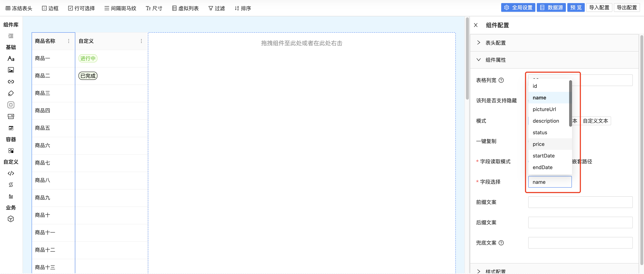Click the 前缀文案 input field
This screenshot has width=644, height=274.
click(x=580, y=202)
